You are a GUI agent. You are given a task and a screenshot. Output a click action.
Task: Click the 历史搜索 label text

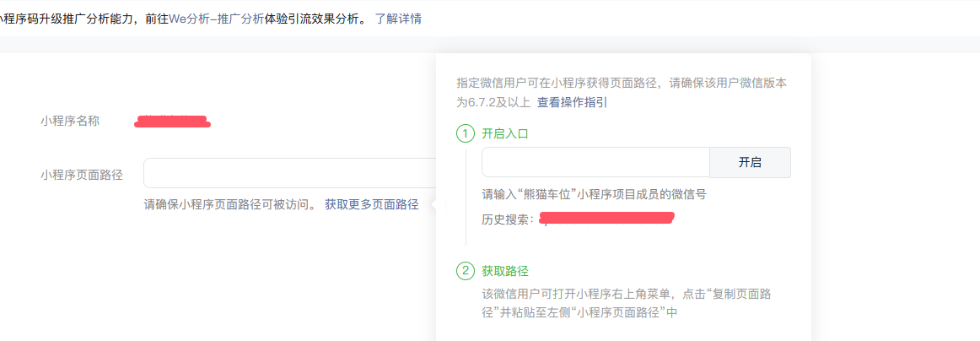click(x=509, y=219)
